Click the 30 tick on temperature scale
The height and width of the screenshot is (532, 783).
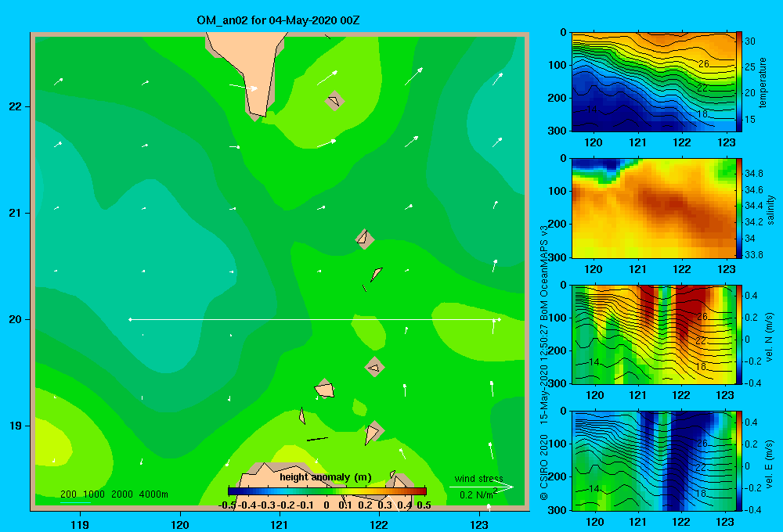(750, 41)
